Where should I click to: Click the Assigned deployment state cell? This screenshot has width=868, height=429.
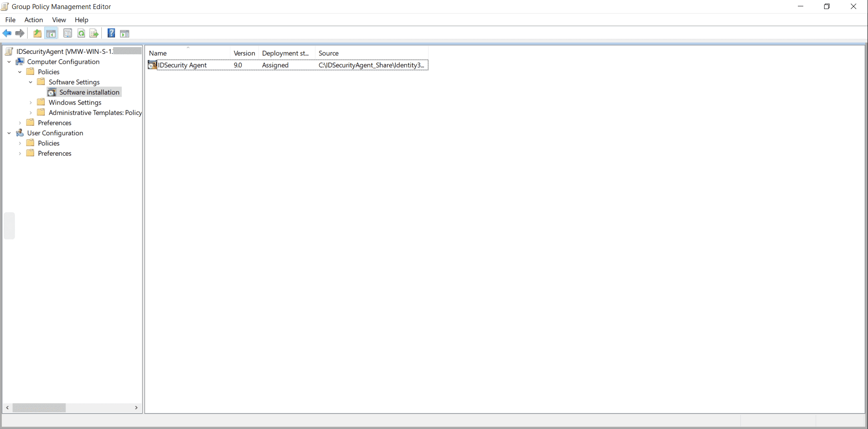(275, 65)
